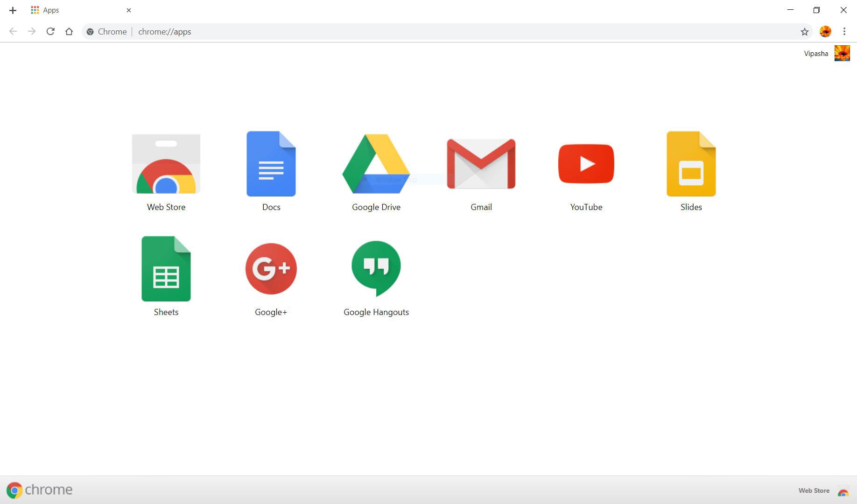Click the Vipasha profile name
857x504 pixels.
click(816, 54)
